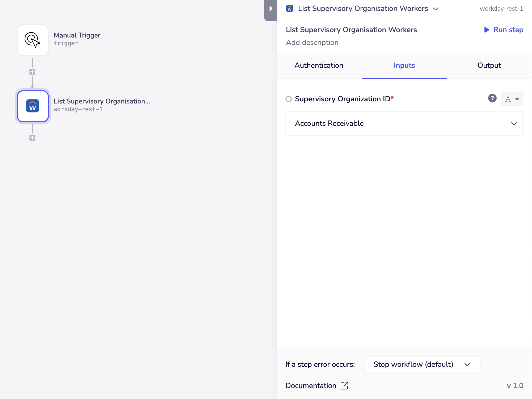Open the Stop workflow (default) dropdown
The image size is (532, 399).
[422, 364]
